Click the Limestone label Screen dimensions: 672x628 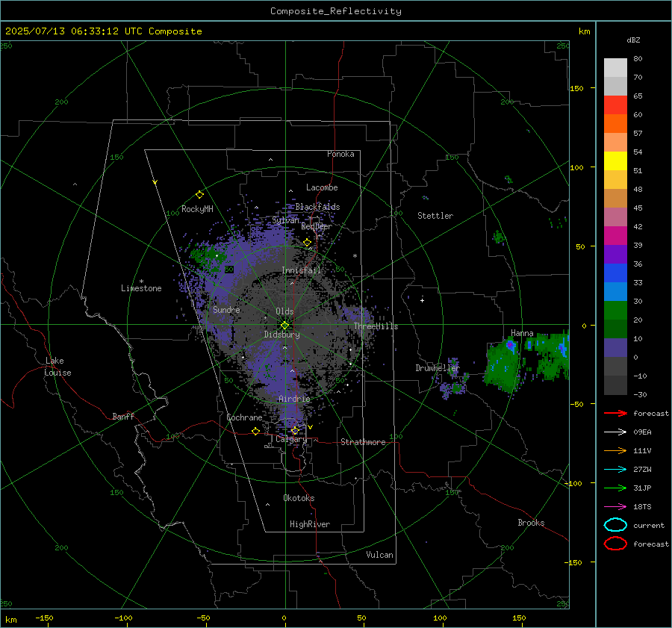(141, 288)
